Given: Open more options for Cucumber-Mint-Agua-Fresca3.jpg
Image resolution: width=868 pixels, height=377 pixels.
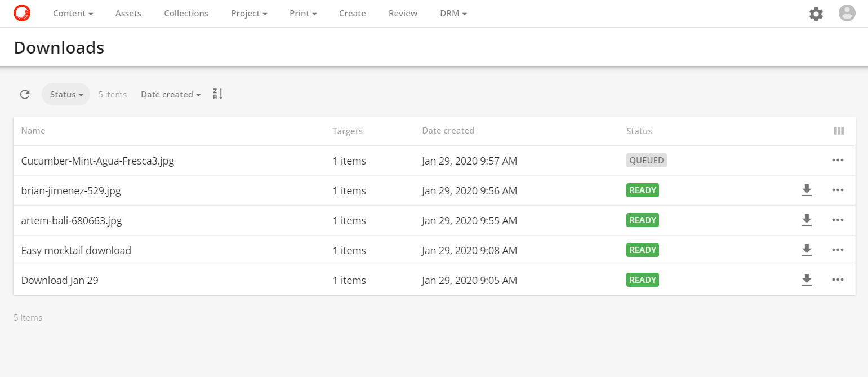Looking at the screenshot, I should (838, 160).
